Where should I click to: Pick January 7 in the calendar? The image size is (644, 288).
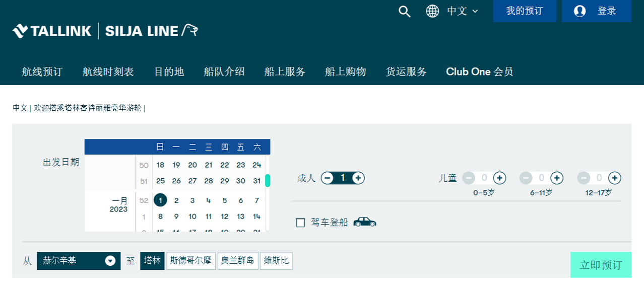click(257, 200)
